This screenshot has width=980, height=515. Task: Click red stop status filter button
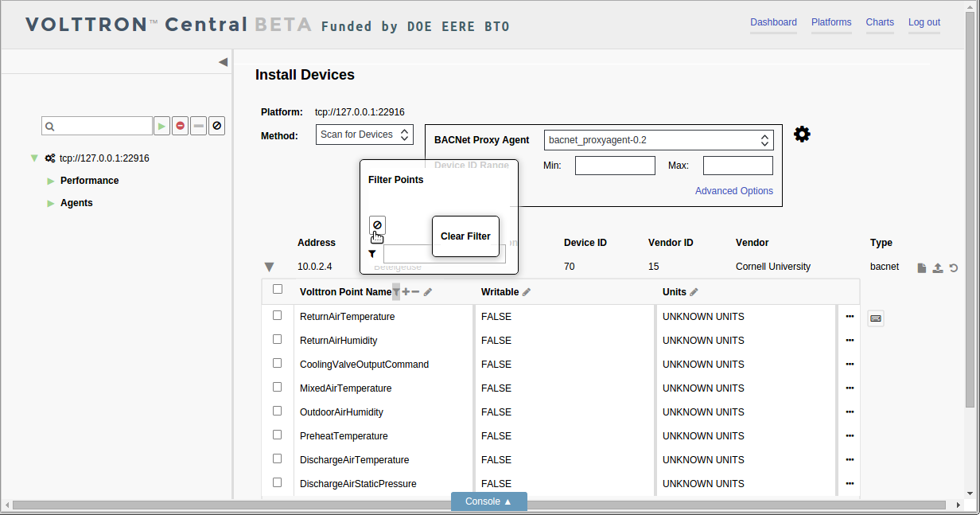181,126
